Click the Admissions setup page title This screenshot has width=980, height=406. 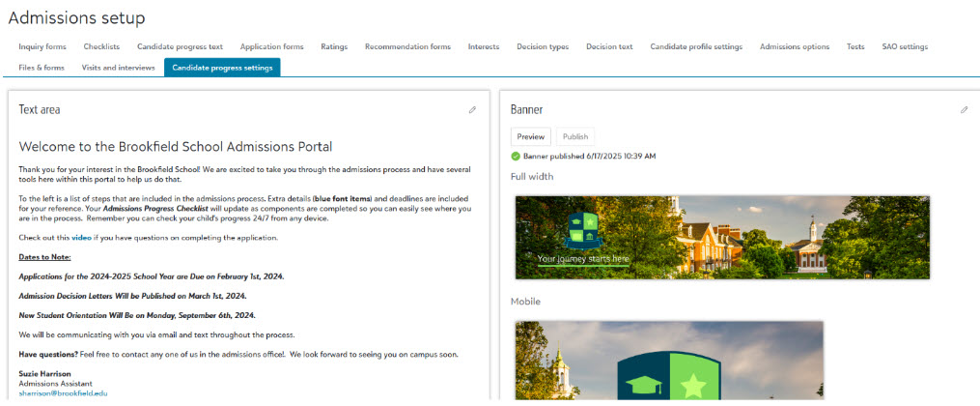pos(77,18)
